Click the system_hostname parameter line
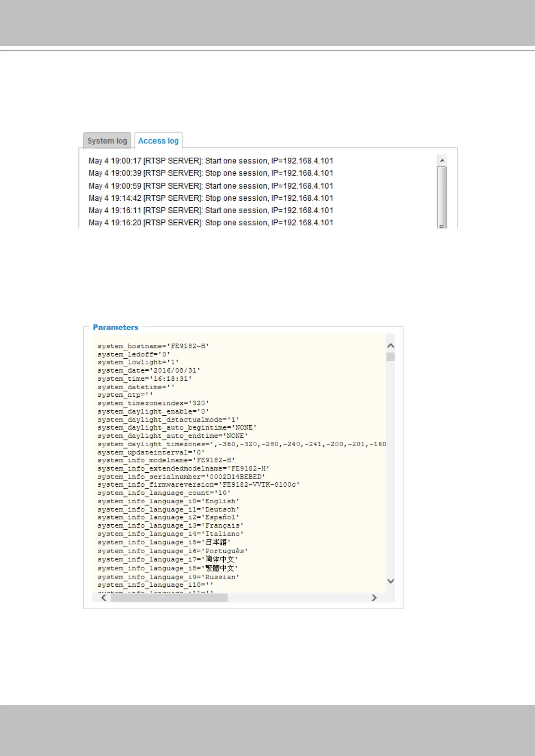The image size is (535, 756). pyautogui.click(x=153, y=346)
